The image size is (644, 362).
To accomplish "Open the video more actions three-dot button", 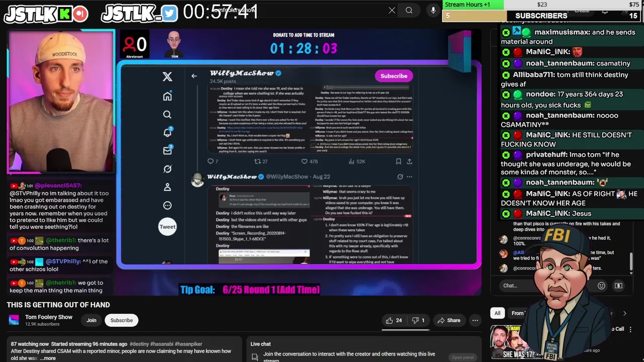I will pos(475,320).
